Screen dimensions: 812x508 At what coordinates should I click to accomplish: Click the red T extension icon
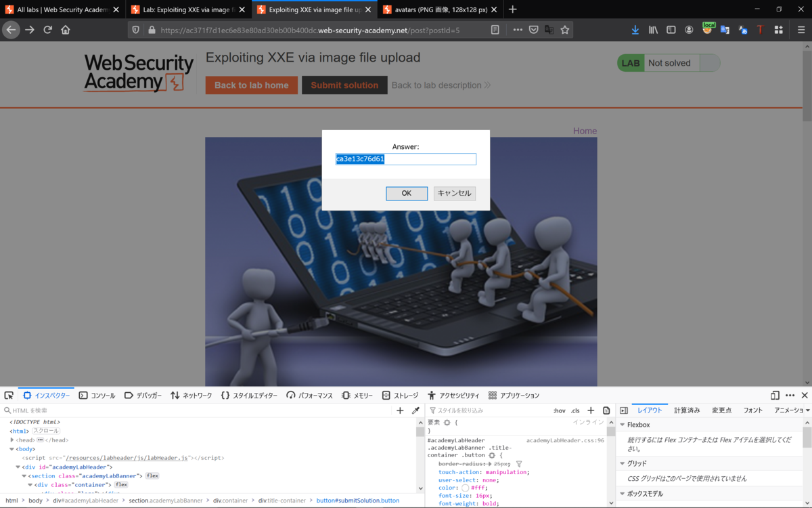[x=760, y=30]
